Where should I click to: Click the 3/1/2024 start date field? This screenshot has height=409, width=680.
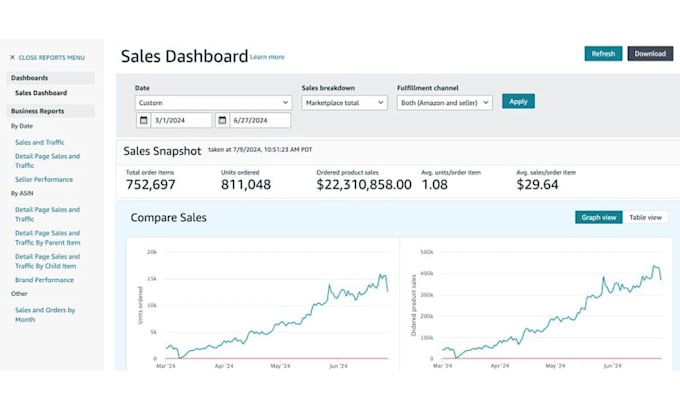pyautogui.click(x=181, y=120)
